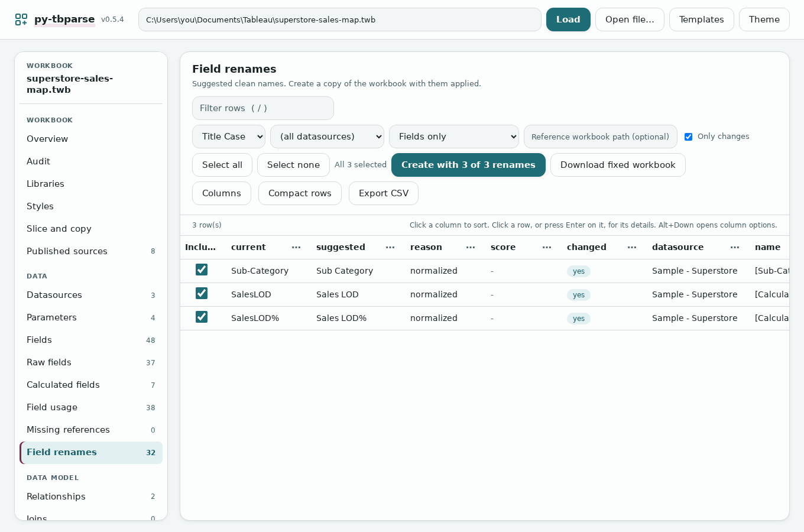
Task: Open the Columns chooser button
Action: click(222, 193)
